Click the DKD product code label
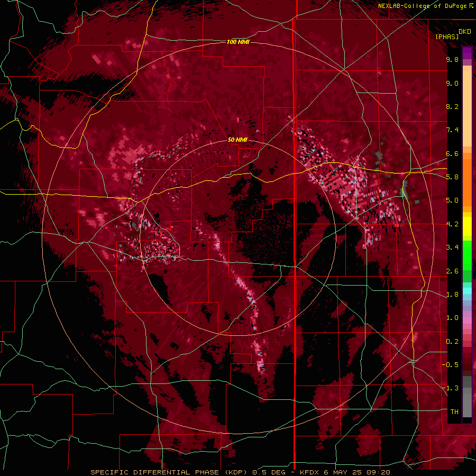Viewport: 476px width, 476px height. [464, 32]
